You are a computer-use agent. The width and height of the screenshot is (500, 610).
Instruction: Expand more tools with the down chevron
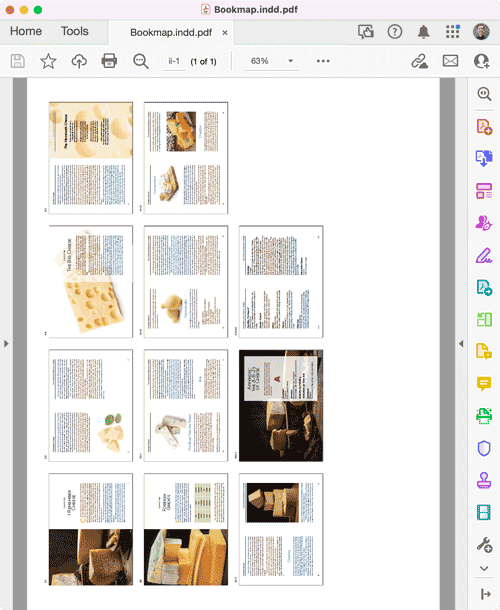[484, 568]
